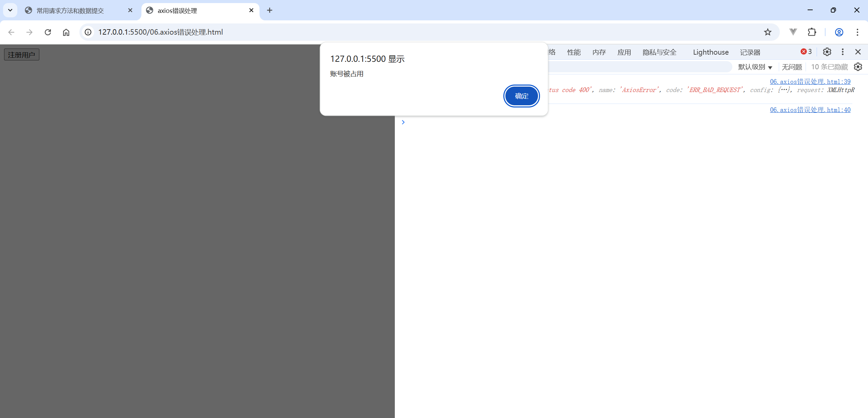Bookmark this page with the star icon
The height and width of the screenshot is (418, 868).
click(x=768, y=32)
